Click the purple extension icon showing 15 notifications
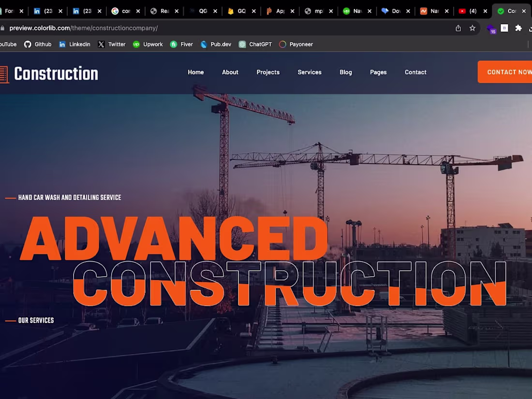532x399 pixels. pos(490,28)
